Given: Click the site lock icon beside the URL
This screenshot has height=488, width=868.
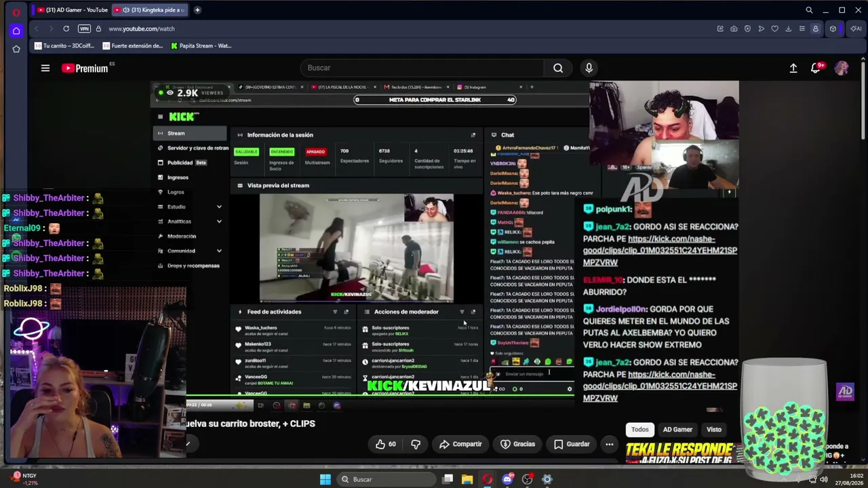Looking at the screenshot, I should (98, 28).
